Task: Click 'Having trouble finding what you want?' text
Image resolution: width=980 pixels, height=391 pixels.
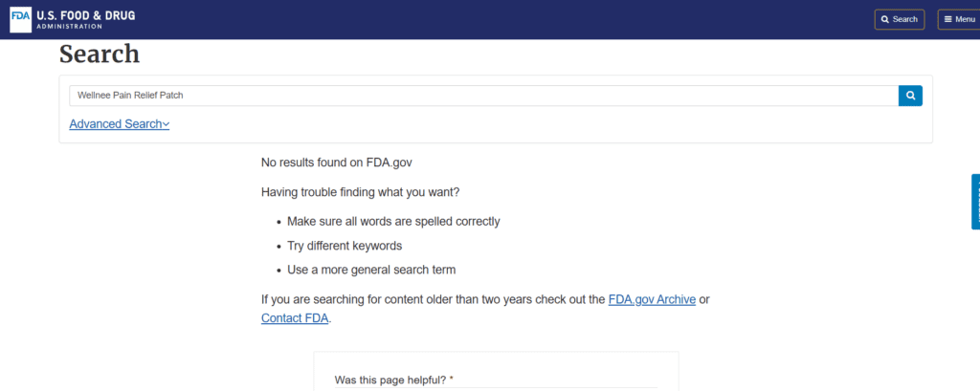Action: point(360,192)
